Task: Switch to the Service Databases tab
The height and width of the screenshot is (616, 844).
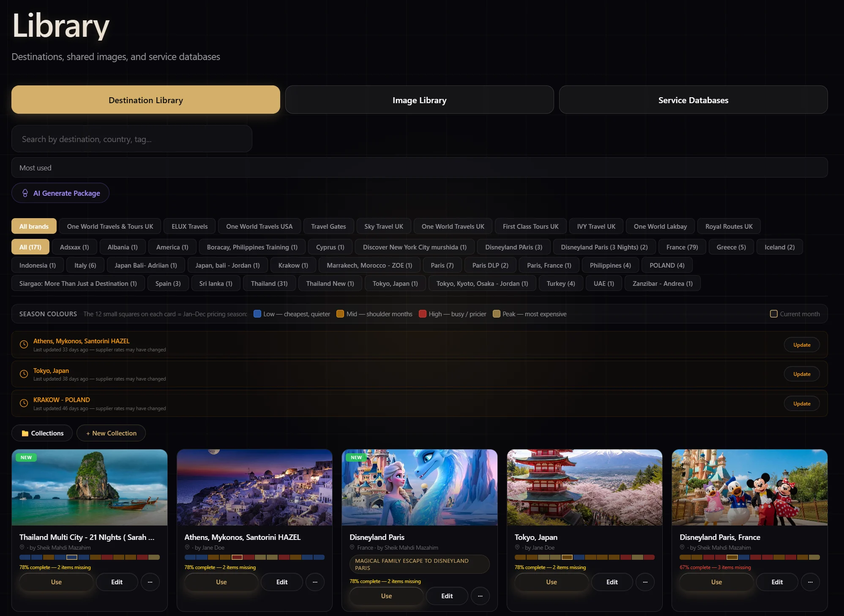Action: [693, 100]
